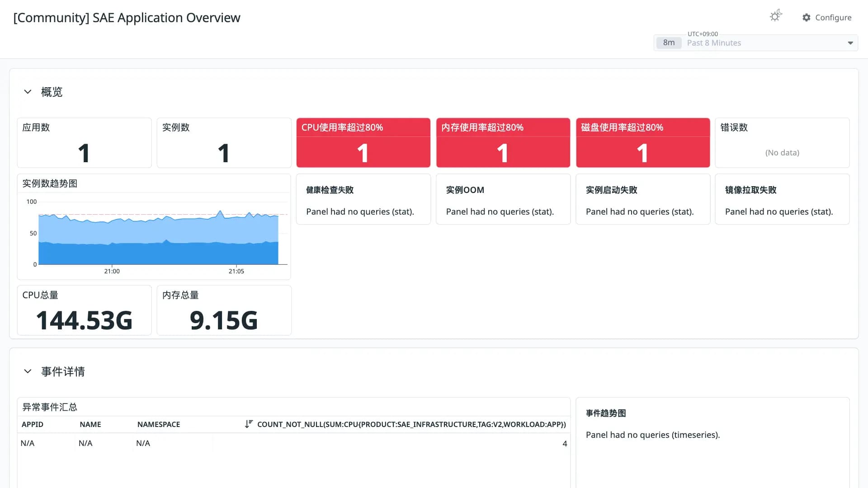Click the CPU总量 144.53G widget

pyautogui.click(x=85, y=310)
